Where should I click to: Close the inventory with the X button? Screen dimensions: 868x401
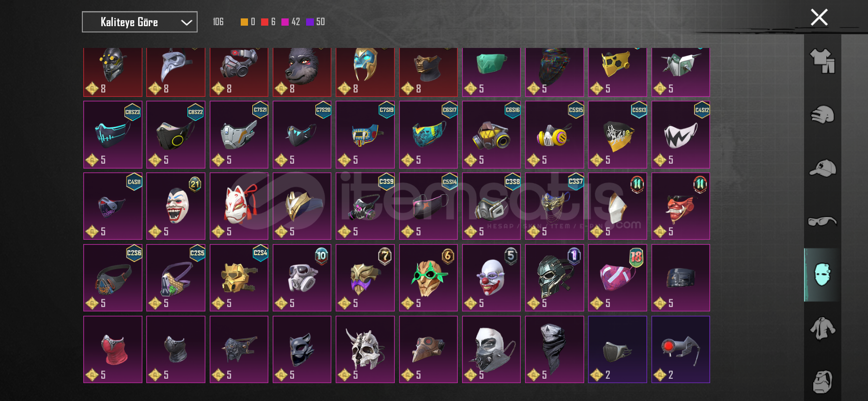[819, 17]
